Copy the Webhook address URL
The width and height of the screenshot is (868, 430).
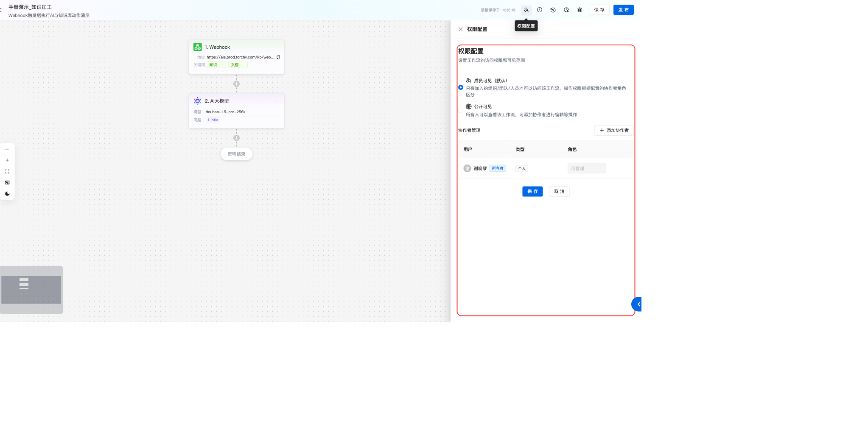(278, 57)
